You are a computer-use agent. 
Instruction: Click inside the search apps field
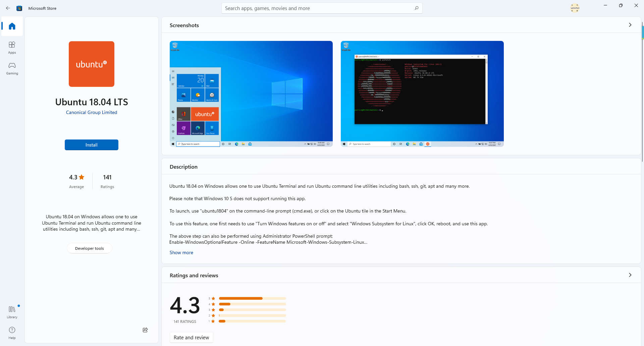[319, 8]
